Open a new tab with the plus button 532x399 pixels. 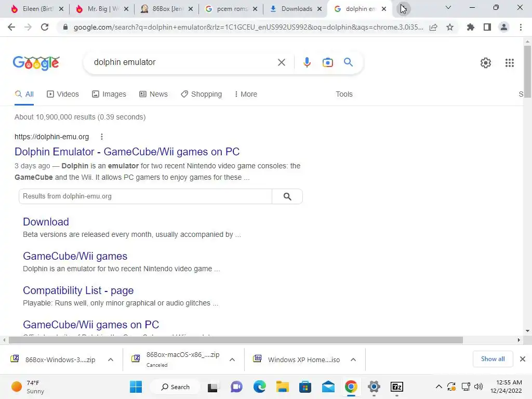tap(403, 9)
